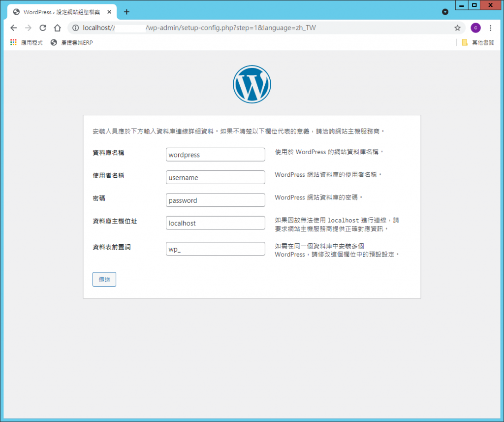Open the 應用程式 apps shortcut
Screen dimensions: 504x422
pyautogui.click(x=27, y=43)
